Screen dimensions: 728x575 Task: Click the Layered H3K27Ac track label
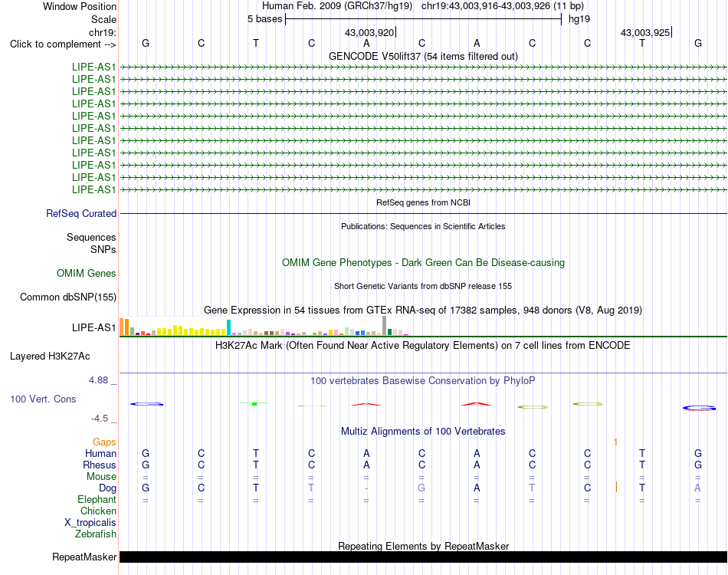(50, 356)
